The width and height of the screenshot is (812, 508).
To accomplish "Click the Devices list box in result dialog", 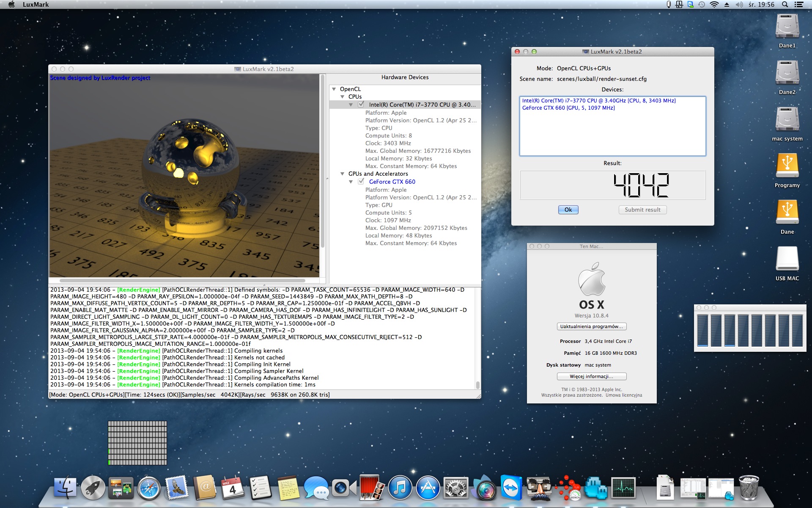I will coord(612,126).
